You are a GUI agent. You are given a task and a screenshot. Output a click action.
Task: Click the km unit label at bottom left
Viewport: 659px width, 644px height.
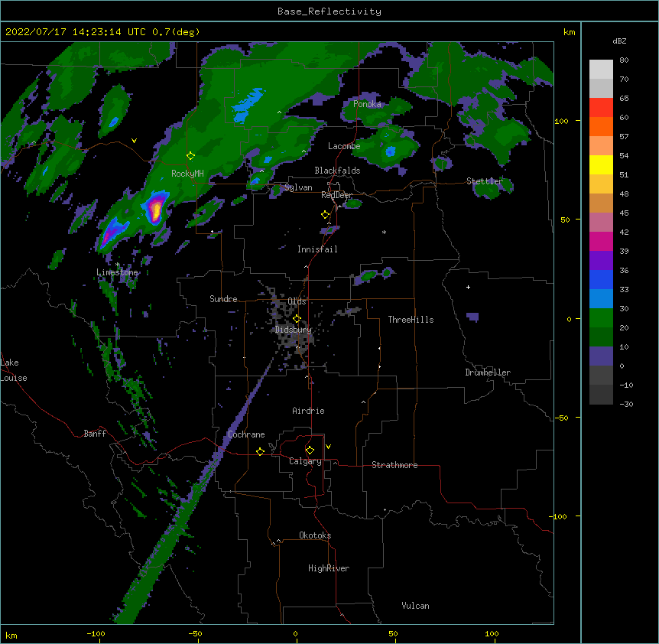click(x=11, y=635)
